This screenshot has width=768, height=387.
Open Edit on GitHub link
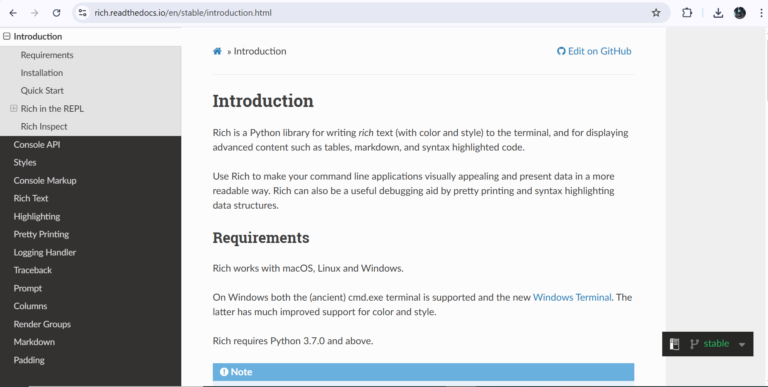point(594,51)
